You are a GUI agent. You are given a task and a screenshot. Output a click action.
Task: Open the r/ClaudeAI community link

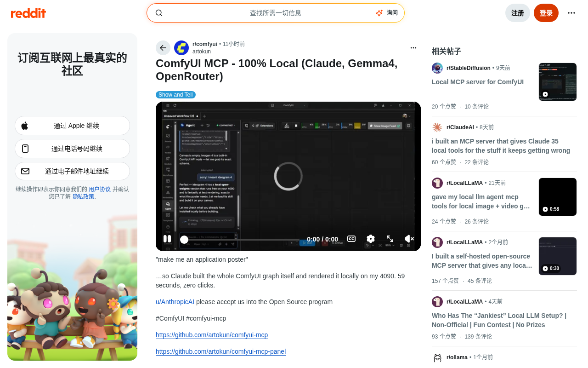[x=460, y=127]
